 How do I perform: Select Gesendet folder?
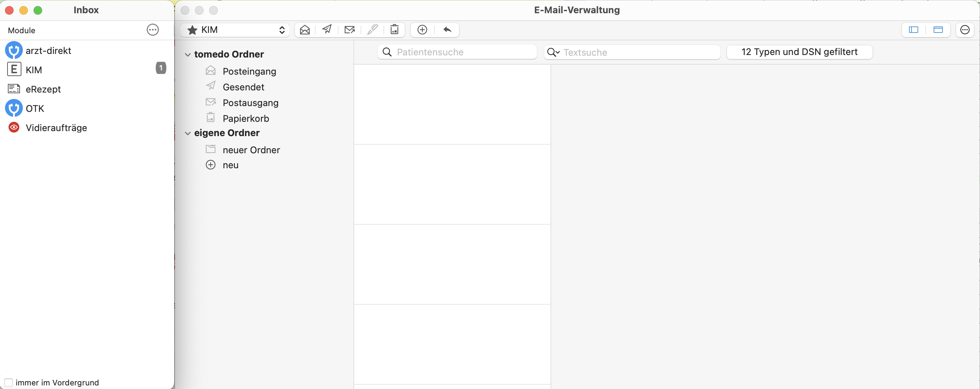click(x=243, y=87)
